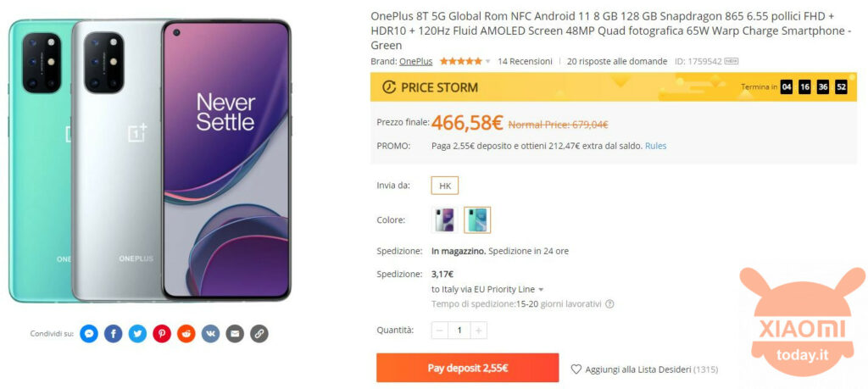Share on Pinterest icon

tap(162, 334)
